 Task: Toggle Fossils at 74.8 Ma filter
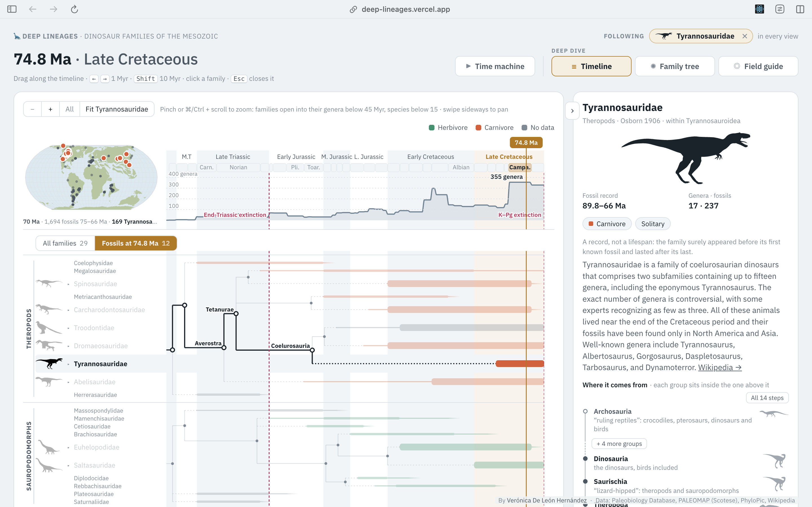point(136,243)
